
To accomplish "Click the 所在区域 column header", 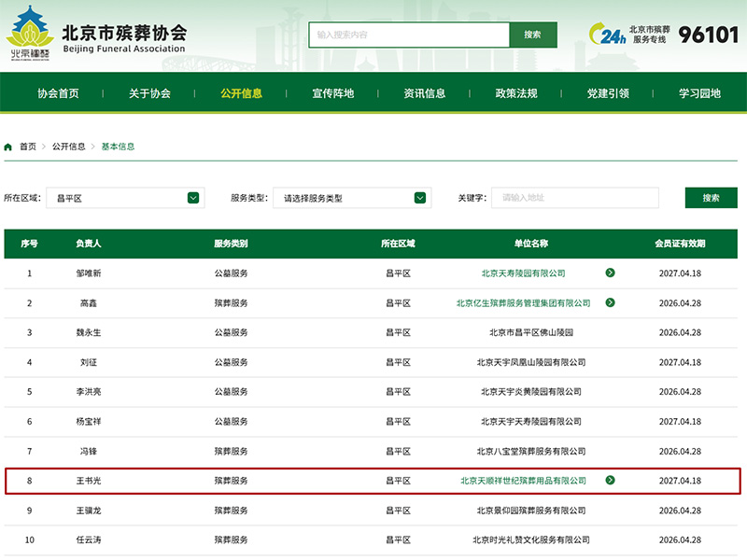I will [x=398, y=244].
